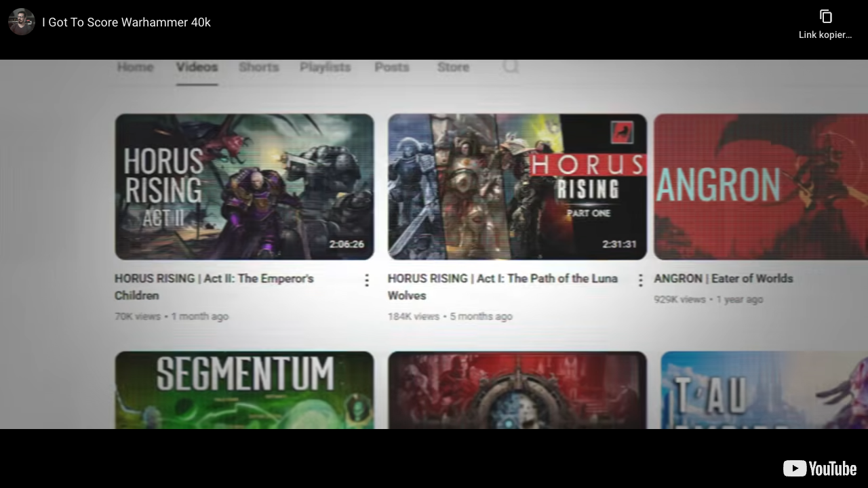
Task: Go to the Playlists tab
Action: click(325, 67)
